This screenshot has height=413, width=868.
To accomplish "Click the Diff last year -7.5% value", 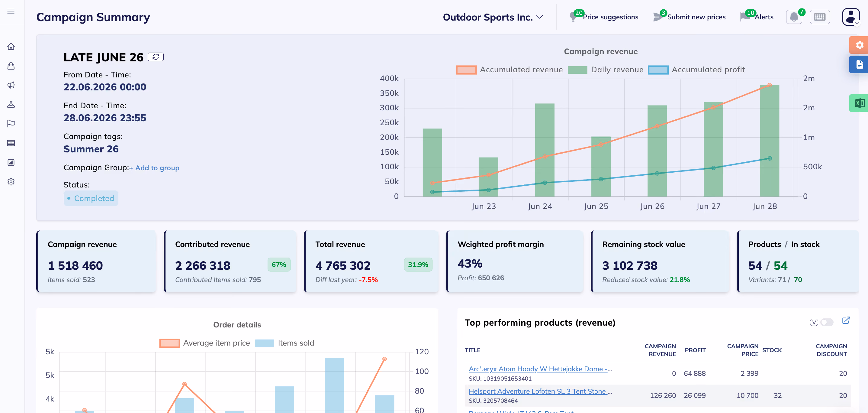I will point(368,279).
